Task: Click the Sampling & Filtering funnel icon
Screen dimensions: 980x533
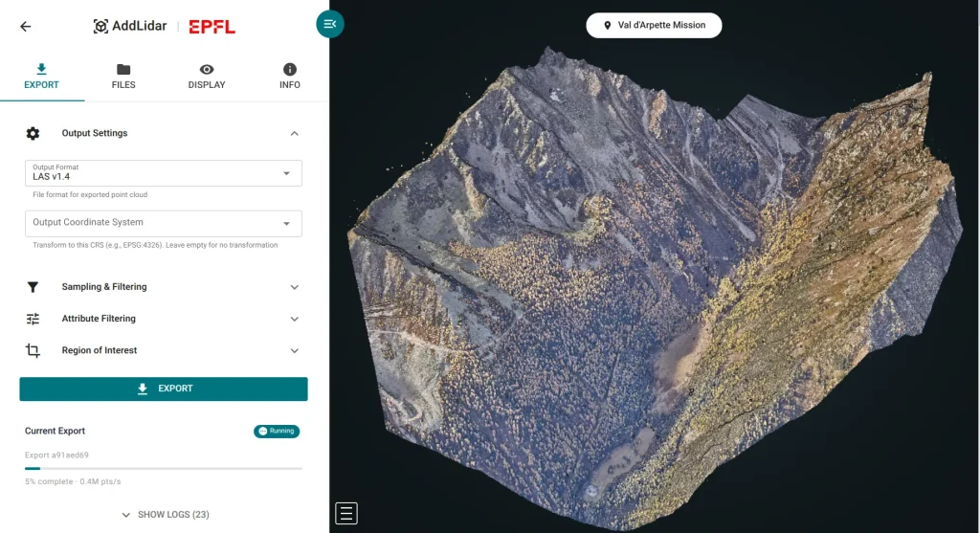Action: pyautogui.click(x=33, y=287)
